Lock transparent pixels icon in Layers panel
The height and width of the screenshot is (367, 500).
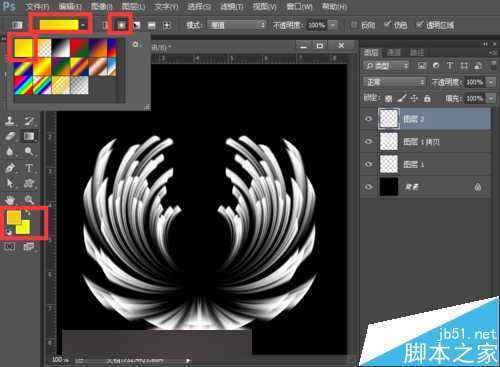[388, 98]
